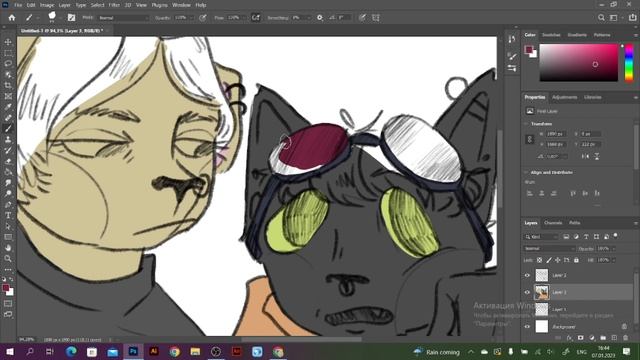Toggle link width and height in Transform
The image size is (640, 360).
530,139
